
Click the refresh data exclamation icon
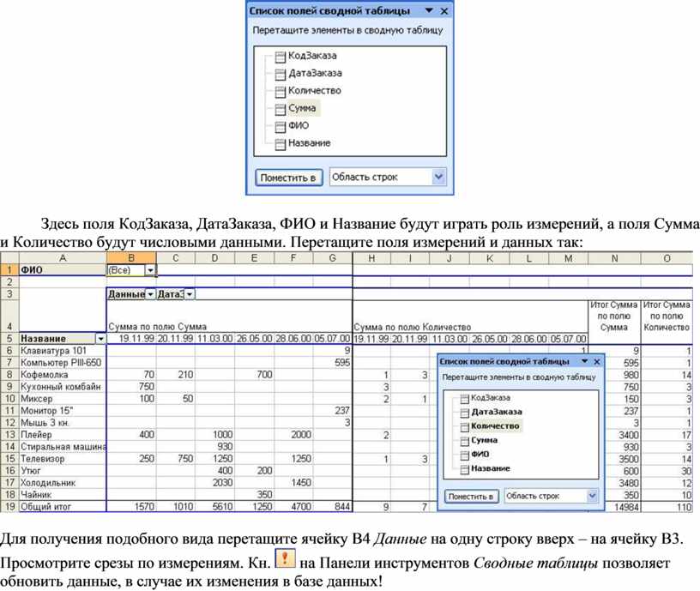(285, 558)
